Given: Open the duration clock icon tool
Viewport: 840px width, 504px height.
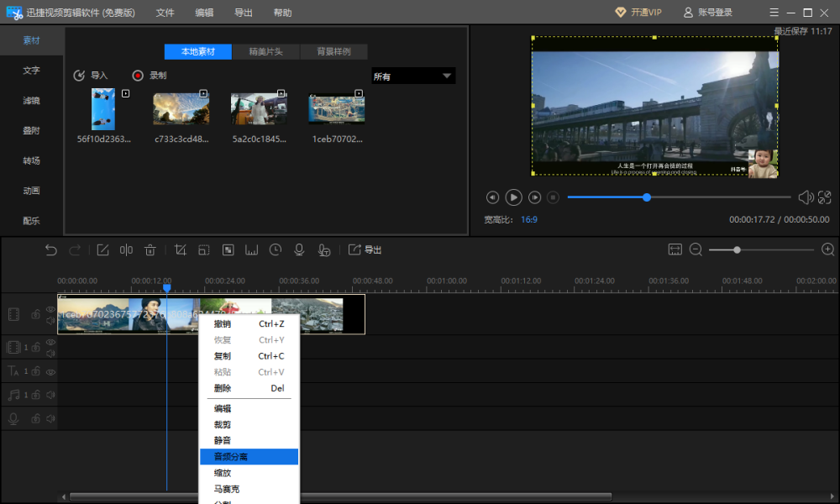Looking at the screenshot, I should click(x=276, y=249).
